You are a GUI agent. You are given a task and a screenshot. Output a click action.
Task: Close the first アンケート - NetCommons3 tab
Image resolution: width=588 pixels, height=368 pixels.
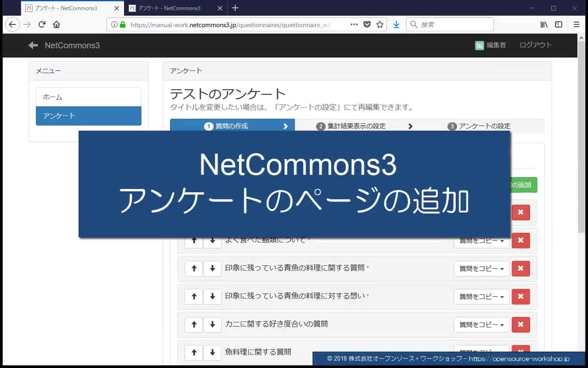117,8
